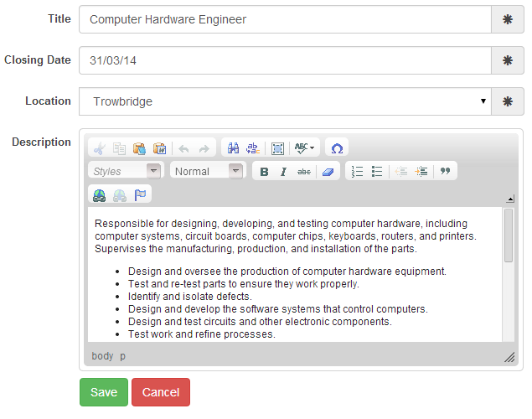Expand the Location dropdown showing Trowbridge

coord(284,102)
